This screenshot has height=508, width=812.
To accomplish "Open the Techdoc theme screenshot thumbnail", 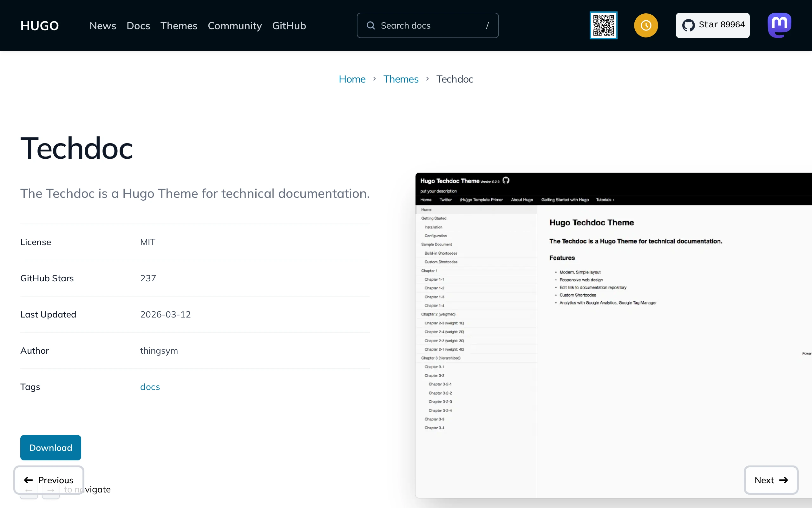I will 613,335.
